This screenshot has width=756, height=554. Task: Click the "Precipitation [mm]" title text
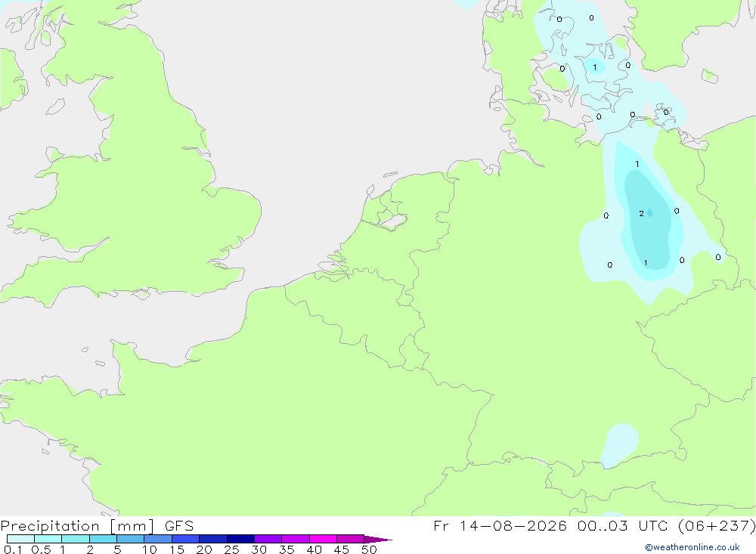click(77, 526)
